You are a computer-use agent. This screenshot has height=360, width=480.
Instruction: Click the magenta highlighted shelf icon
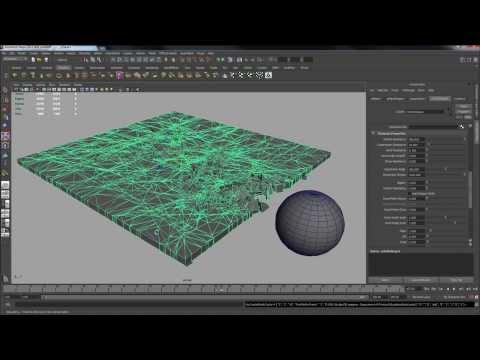(120, 76)
